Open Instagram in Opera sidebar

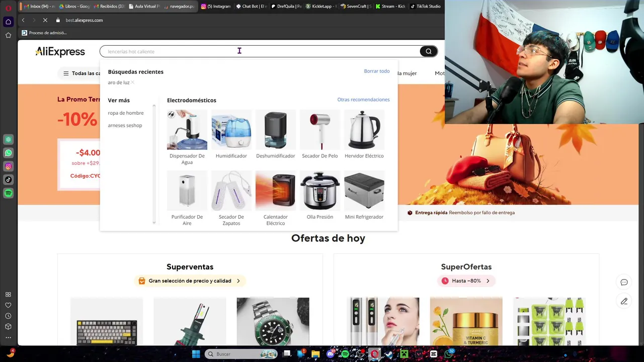pos(8,166)
